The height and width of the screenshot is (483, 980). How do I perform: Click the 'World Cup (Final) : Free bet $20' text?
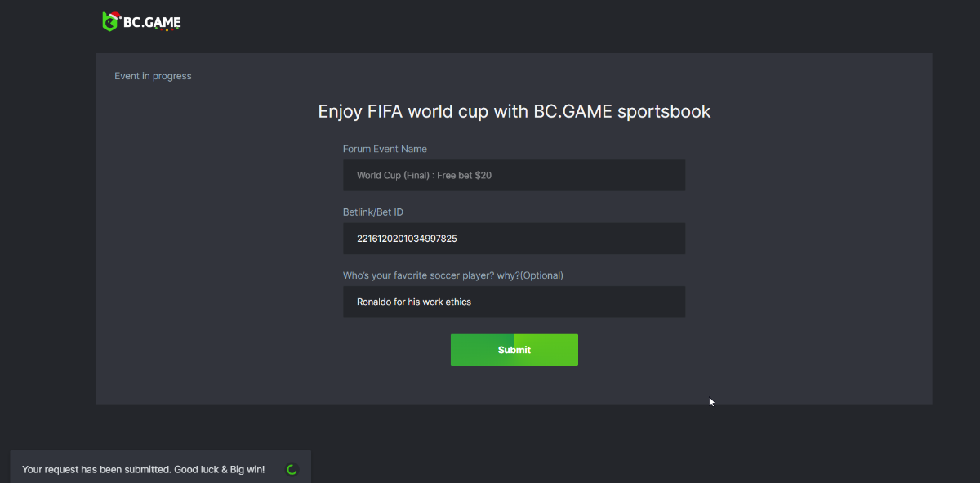[424, 176]
